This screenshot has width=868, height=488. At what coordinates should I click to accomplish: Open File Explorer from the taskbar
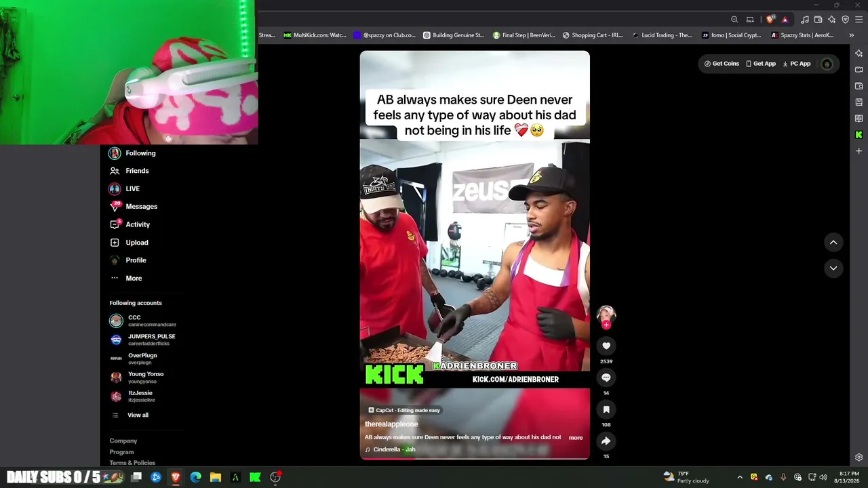pyautogui.click(x=216, y=477)
